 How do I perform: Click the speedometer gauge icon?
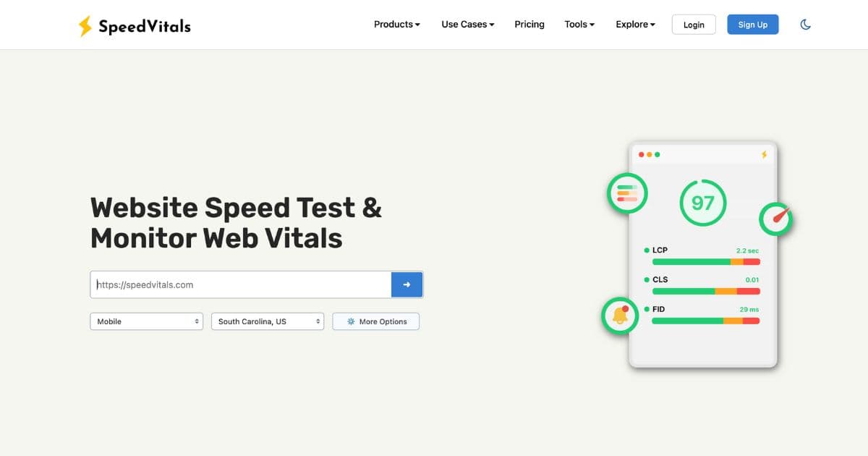point(776,219)
